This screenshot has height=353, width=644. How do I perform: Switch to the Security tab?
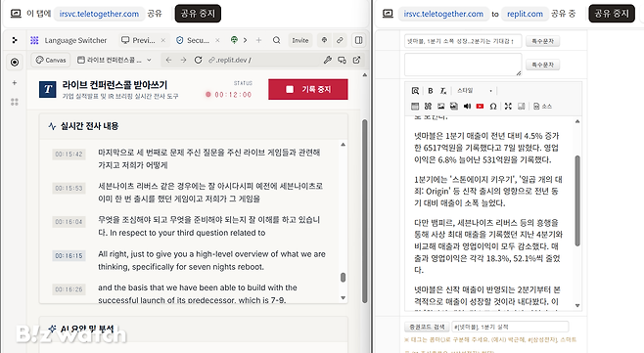point(193,40)
